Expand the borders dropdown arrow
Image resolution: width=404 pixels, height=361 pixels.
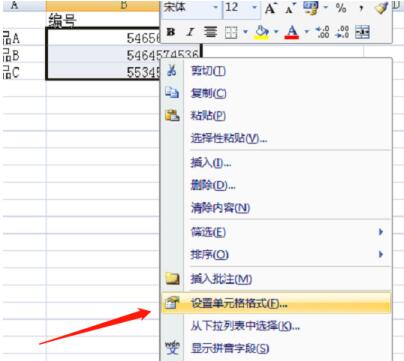coord(245,32)
